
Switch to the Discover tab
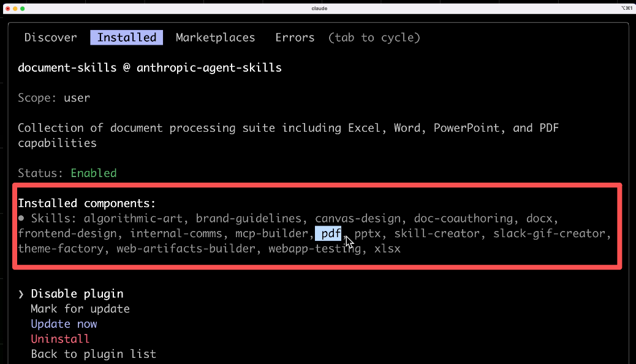click(50, 38)
